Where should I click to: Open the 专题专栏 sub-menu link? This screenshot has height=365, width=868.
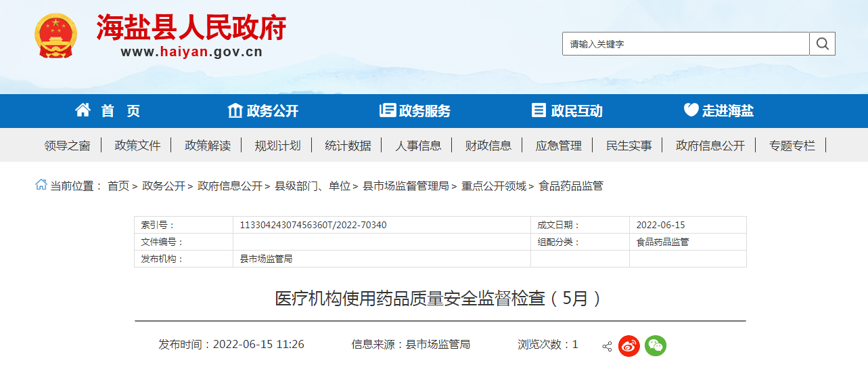click(x=792, y=146)
